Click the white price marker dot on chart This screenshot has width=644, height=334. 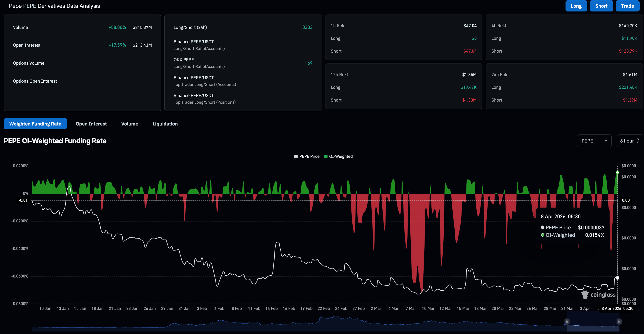pyautogui.click(x=618, y=278)
